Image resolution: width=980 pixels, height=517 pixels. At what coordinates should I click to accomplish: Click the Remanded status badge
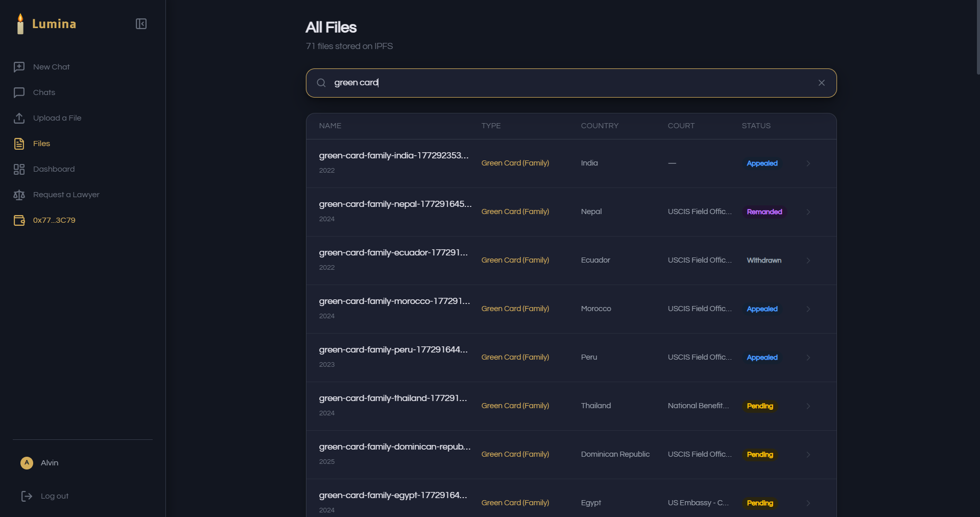tap(764, 212)
